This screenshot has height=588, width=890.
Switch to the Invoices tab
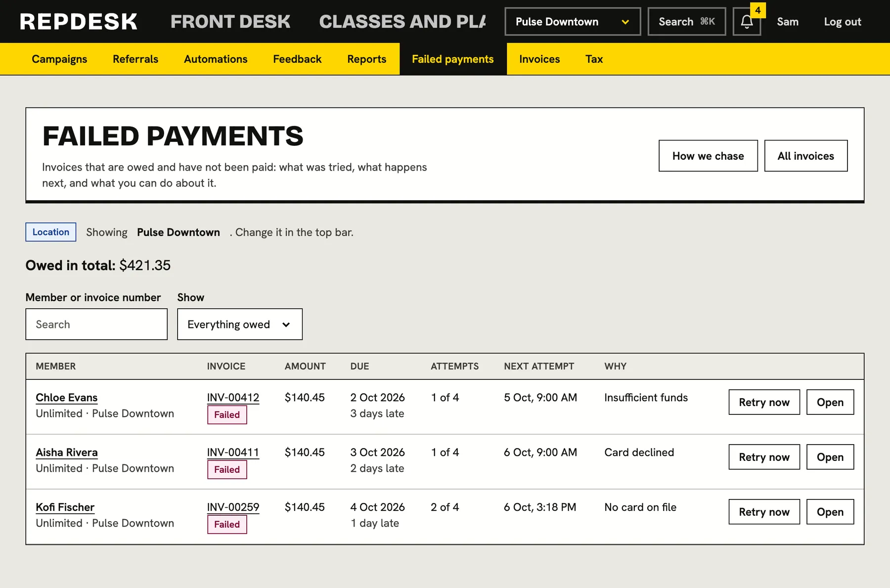coord(539,59)
